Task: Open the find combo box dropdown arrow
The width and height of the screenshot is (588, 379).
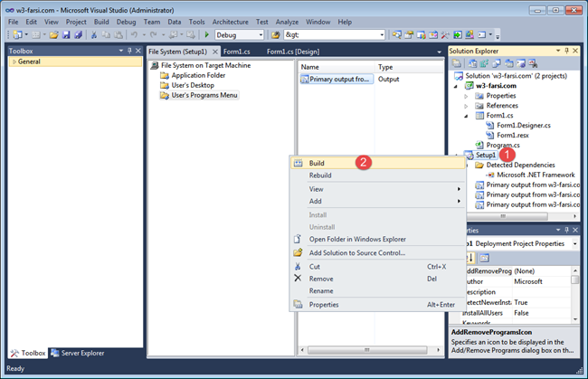Action: click(382, 35)
